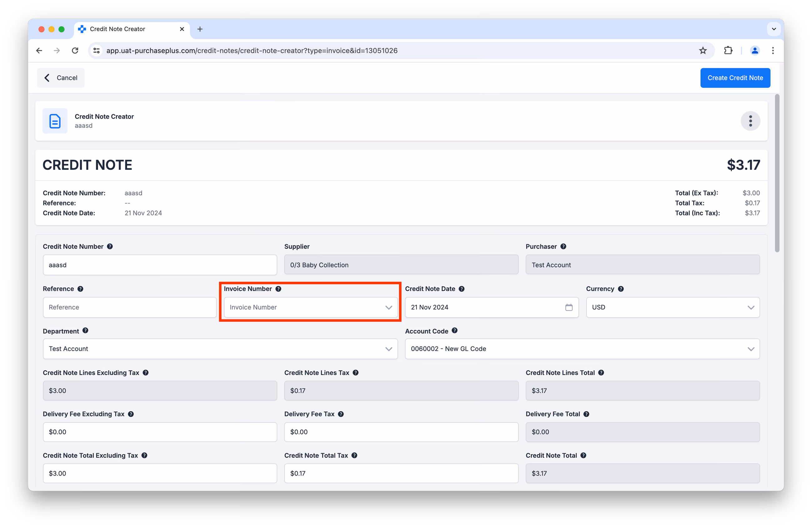Click the document icon in Credit Note Creator header
812x528 pixels.
(x=55, y=121)
